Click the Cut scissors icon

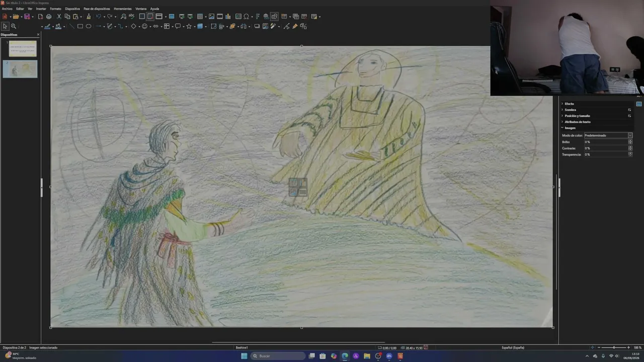pyautogui.click(x=59, y=17)
